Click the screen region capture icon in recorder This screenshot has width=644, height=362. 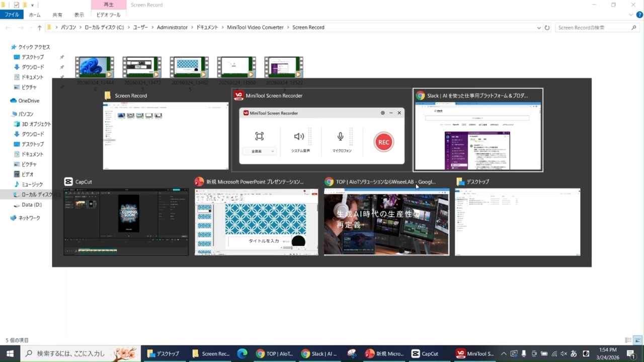[x=259, y=136]
